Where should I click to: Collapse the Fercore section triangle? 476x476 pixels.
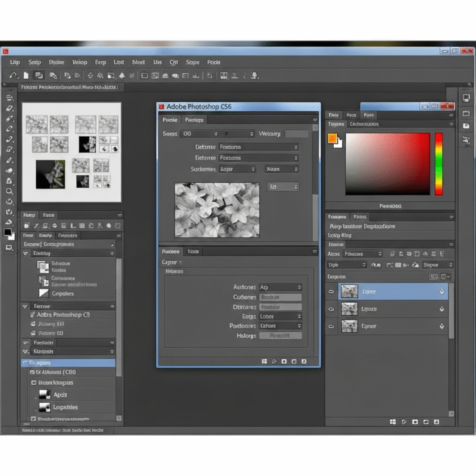[x=25, y=306]
